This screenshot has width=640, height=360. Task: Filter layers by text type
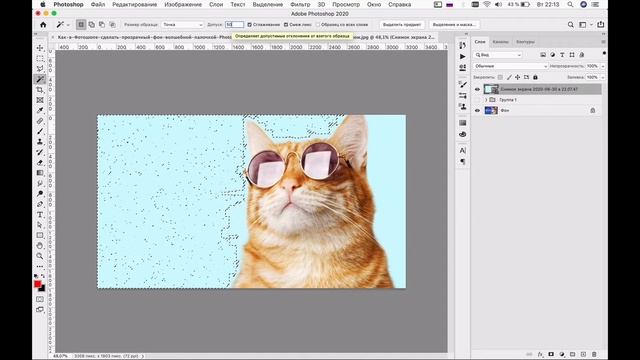pos(562,55)
